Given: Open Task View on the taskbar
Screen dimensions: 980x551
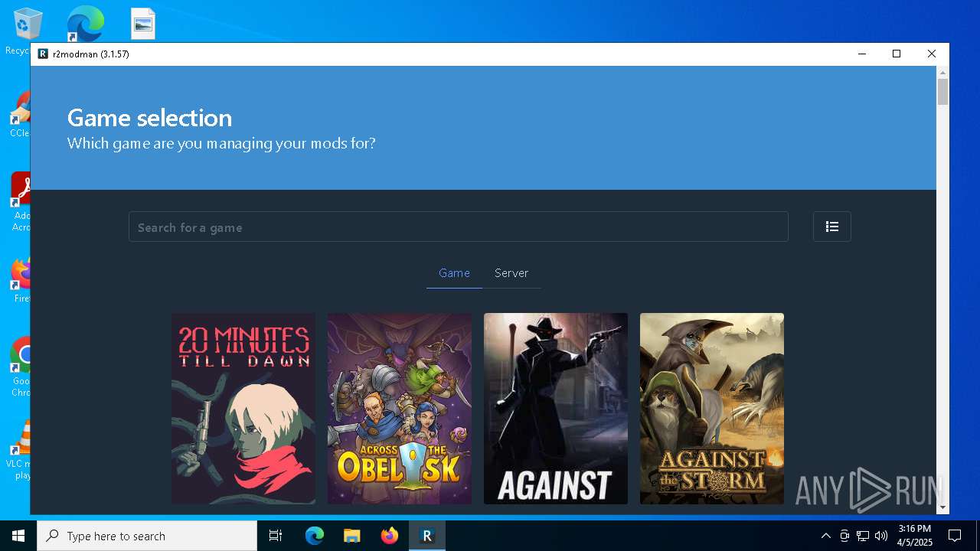Looking at the screenshot, I should (276, 536).
